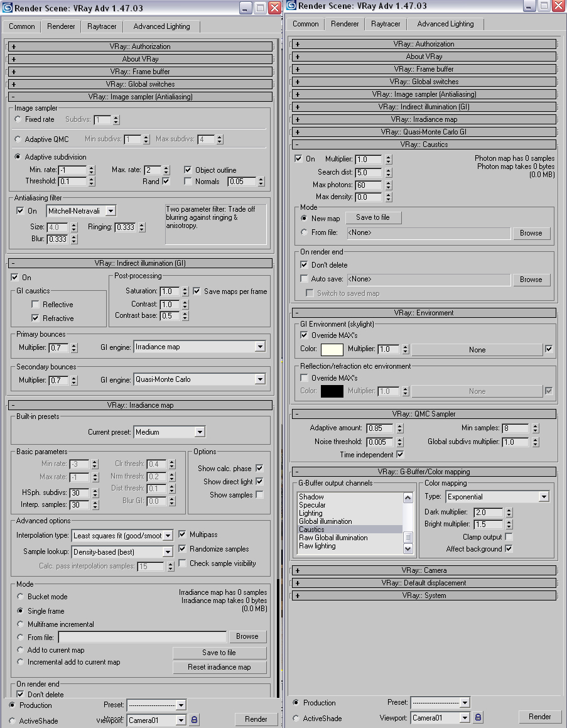The image size is (567, 728).
Task: Toggle the Object outline checkbox
Action: 188,170
